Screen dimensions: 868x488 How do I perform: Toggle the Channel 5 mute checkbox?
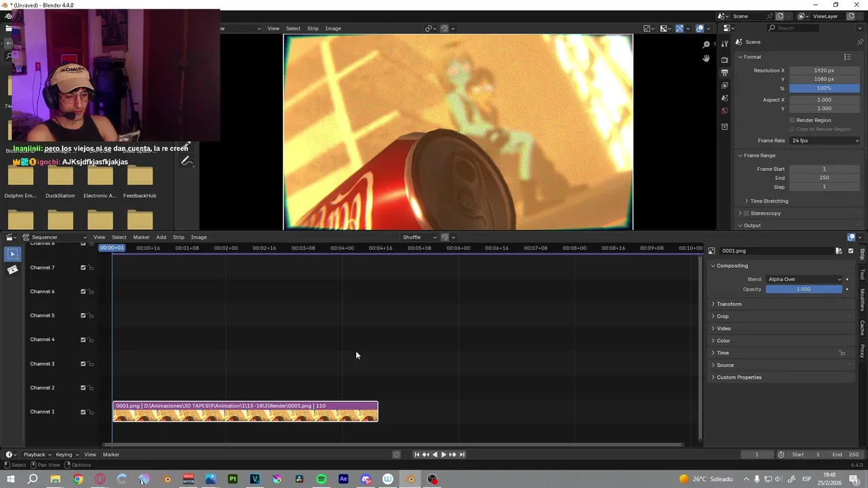tap(83, 316)
